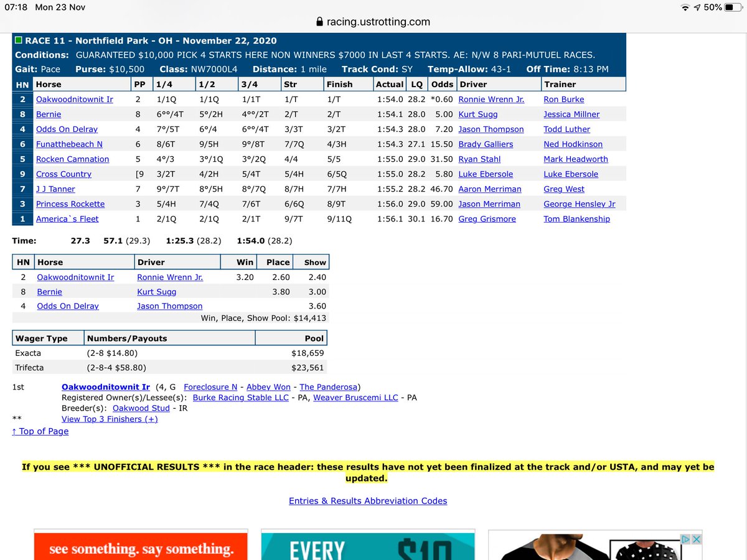Tap the battery indicator icon
This screenshot has height=560, width=747.
pyautogui.click(x=733, y=7)
